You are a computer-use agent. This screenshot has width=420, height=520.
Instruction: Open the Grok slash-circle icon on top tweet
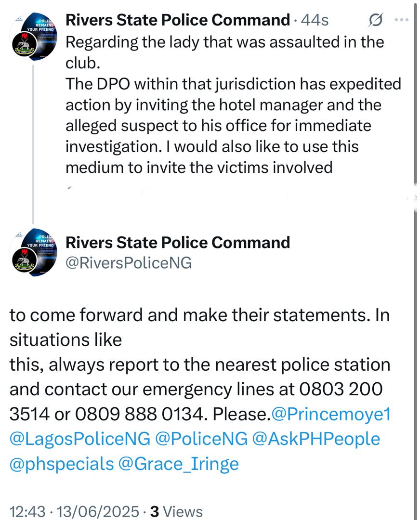point(376,20)
